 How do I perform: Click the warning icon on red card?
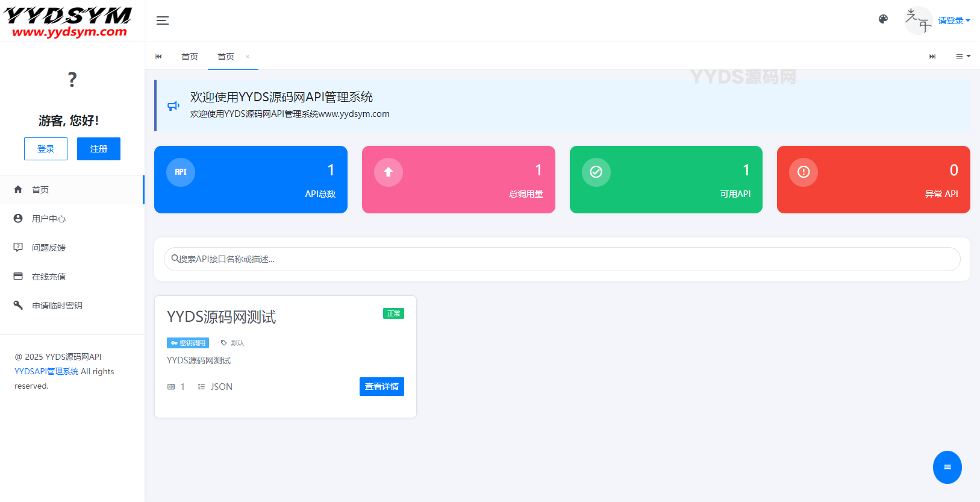click(x=804, y=172)
